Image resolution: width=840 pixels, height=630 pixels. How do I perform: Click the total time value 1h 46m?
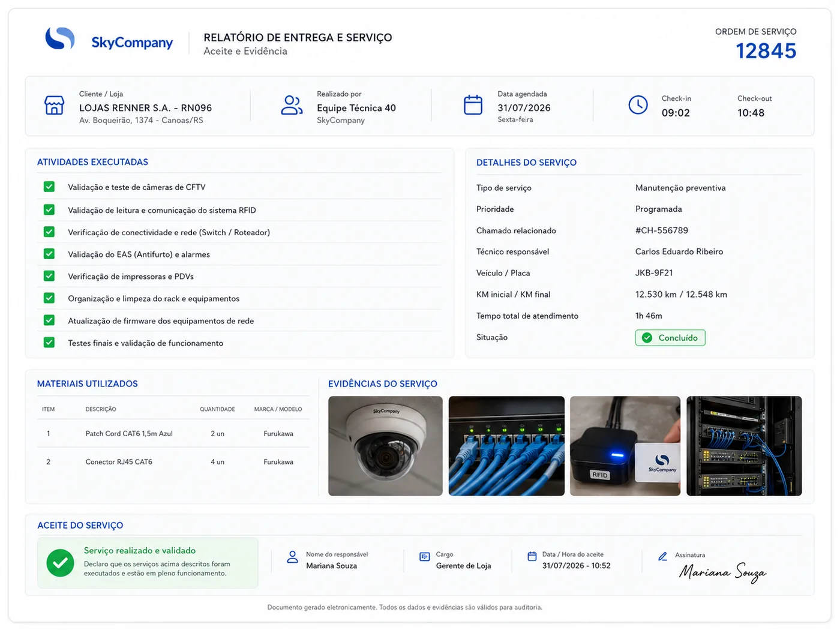pos(649,316)
